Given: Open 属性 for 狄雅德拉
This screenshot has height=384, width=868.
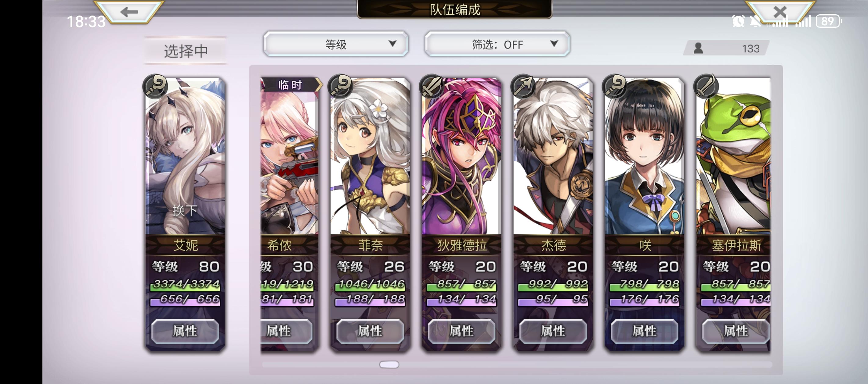Looking at the screenshot, I should pos(462,331).
